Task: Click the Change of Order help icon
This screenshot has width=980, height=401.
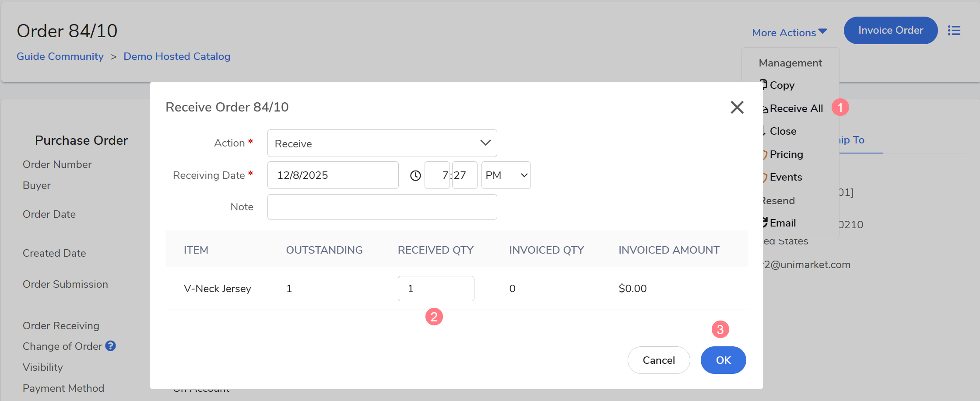Action: coord(111,346)
